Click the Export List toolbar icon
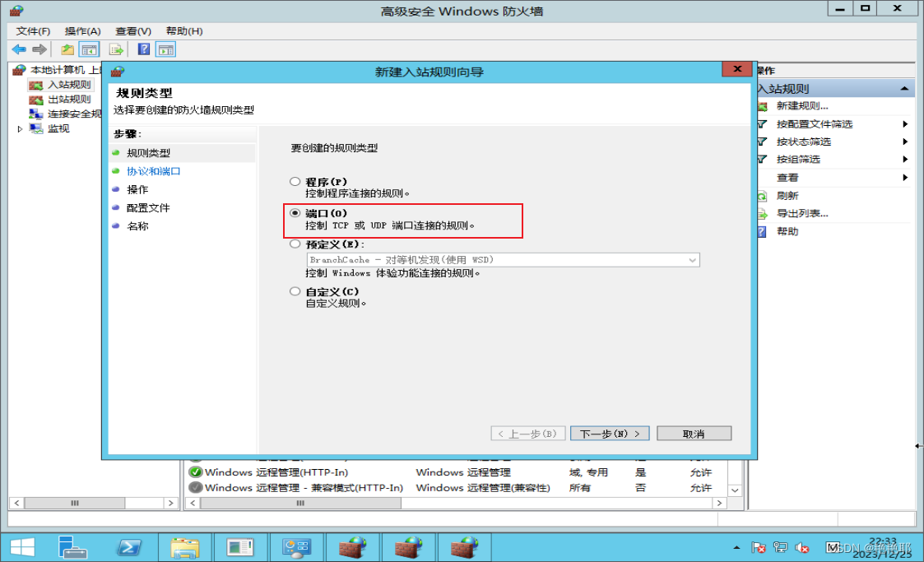The height and width of the screenshot is (562, 924). click(116, 49)
